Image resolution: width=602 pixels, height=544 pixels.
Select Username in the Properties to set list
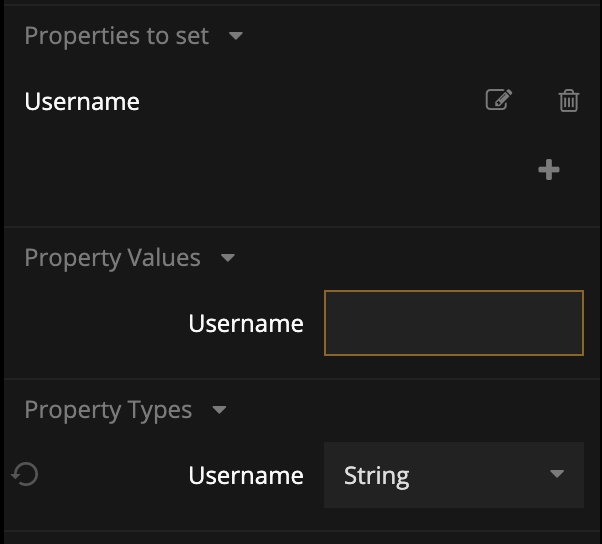(82, 102)
